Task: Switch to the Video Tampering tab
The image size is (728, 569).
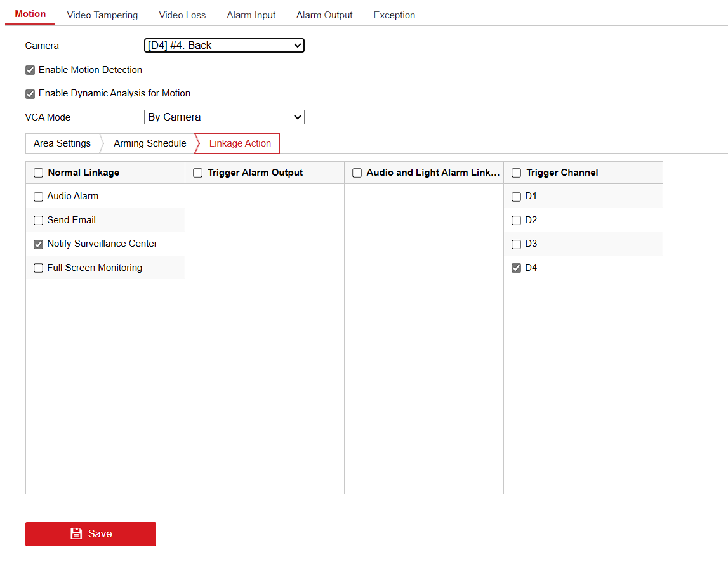Action: [x=102, y=15]
